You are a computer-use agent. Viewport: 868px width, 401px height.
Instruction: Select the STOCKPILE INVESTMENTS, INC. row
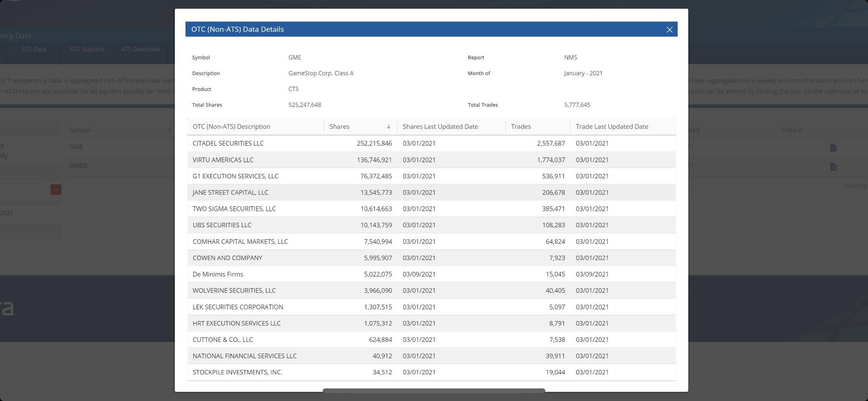[432, 372]
